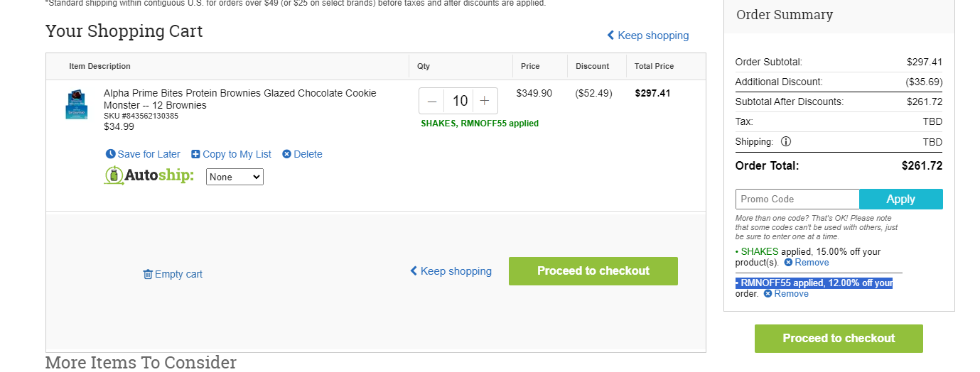Click the Save for Later clock icon
The image size is (980, 372).
[110, 154]
